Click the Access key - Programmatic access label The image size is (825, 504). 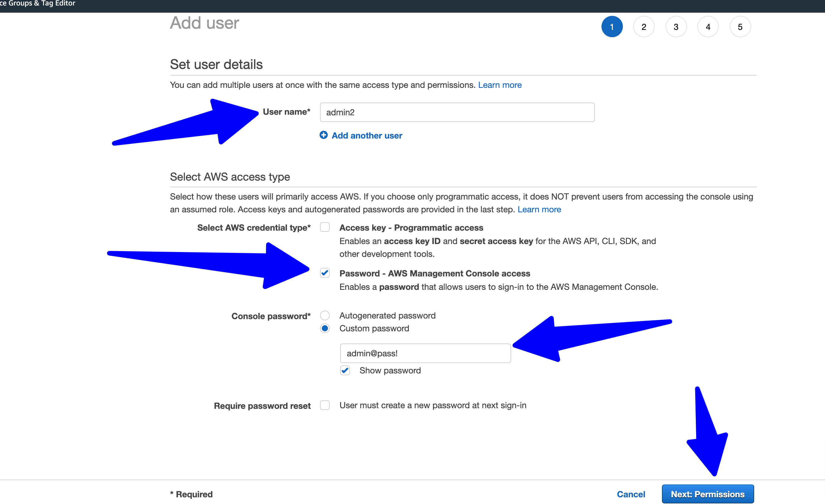pyautogui.click(x=411, y=228)
